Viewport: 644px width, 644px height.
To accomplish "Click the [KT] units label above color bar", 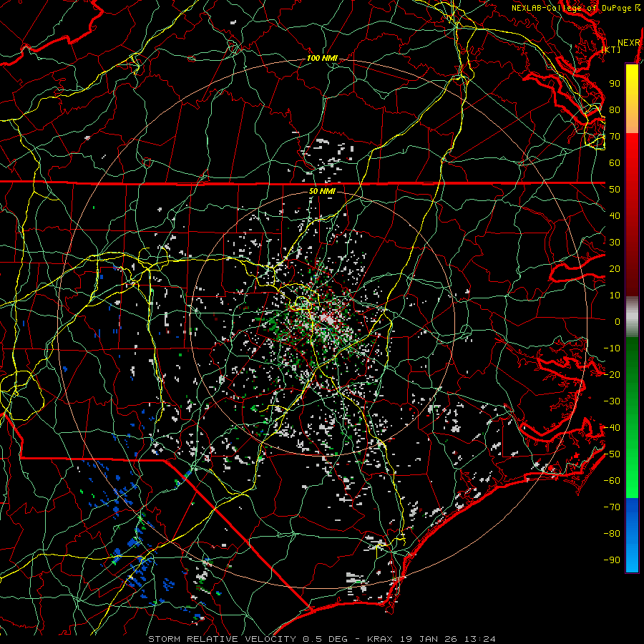I will coord(611,49).
